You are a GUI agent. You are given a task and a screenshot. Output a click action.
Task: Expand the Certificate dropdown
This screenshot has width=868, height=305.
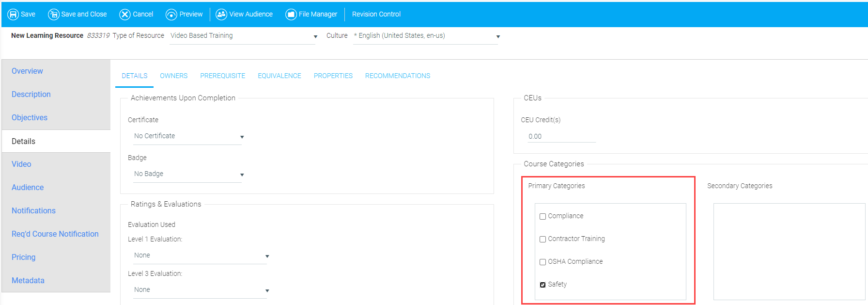(x=188, y=136)
